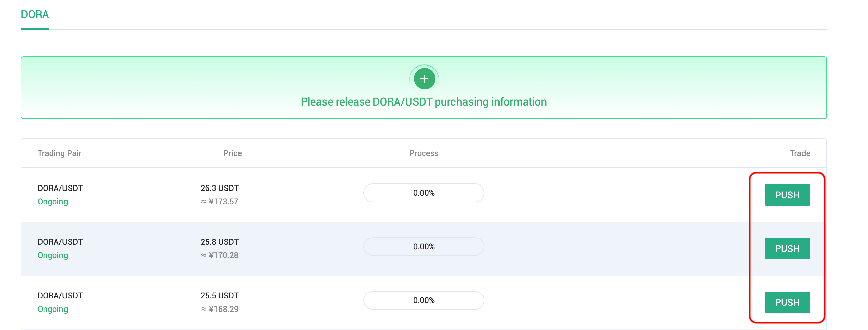This screenshot has width=868, height=330.
Task: Select DORA/USDT pair priced 26.3 USDT
Action: (60, 188)
